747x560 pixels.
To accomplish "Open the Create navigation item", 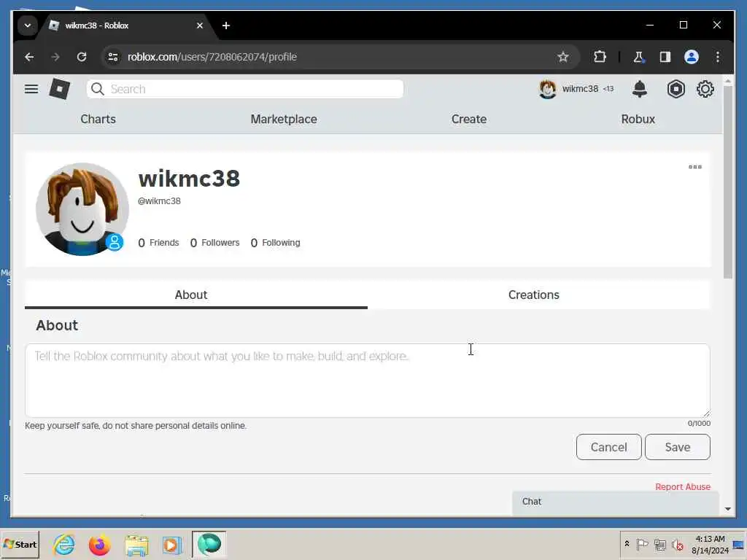I will [469, 119].
